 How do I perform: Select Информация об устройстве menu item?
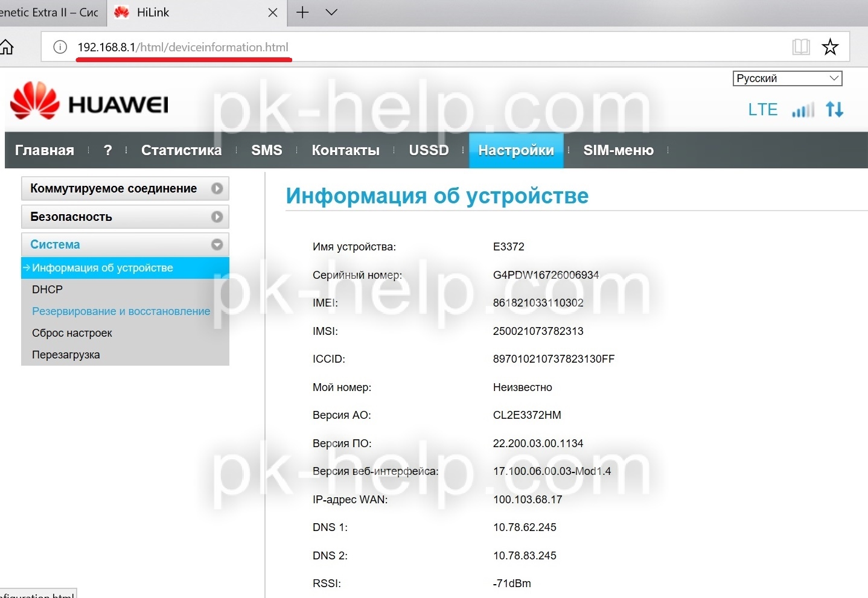[125, 268]
